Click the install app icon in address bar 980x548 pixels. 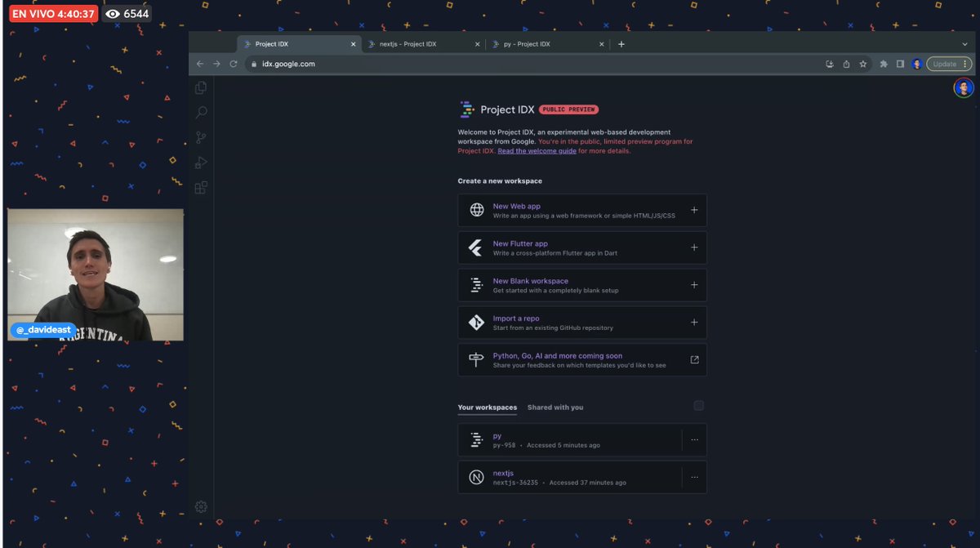tap(830, 64)
